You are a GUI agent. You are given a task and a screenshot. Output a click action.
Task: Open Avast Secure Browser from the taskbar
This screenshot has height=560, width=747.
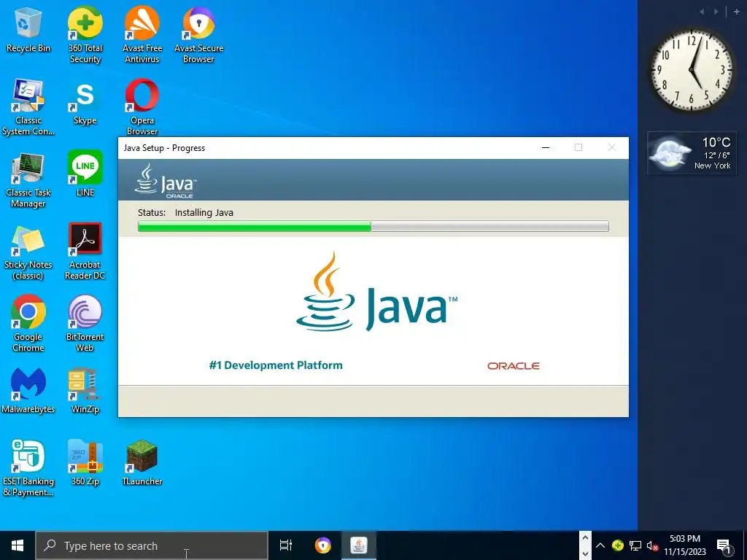click(x=323, y=545)
